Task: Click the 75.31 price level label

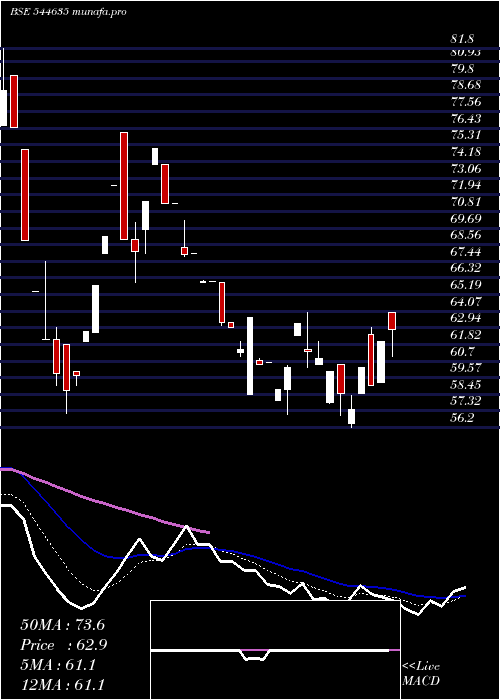Action: tap(466, 135)
